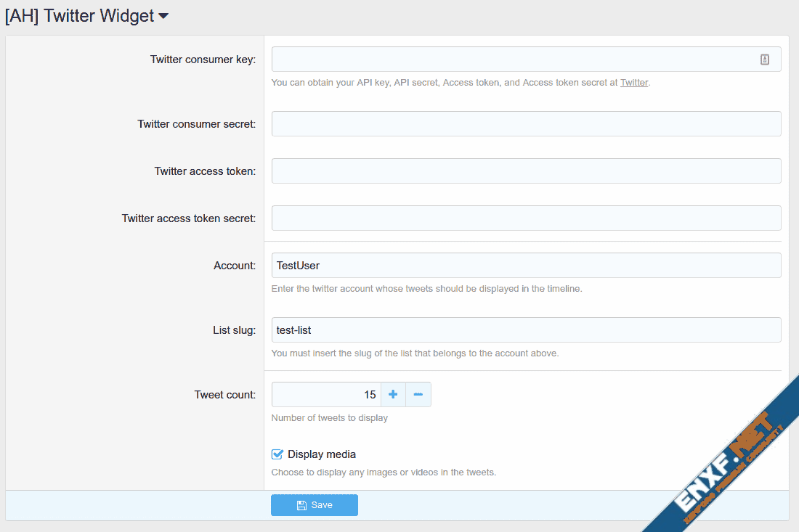Increase tweet count with the plus icon
The width and height of the screenshot is (799, 532).
tap(393, 395)
